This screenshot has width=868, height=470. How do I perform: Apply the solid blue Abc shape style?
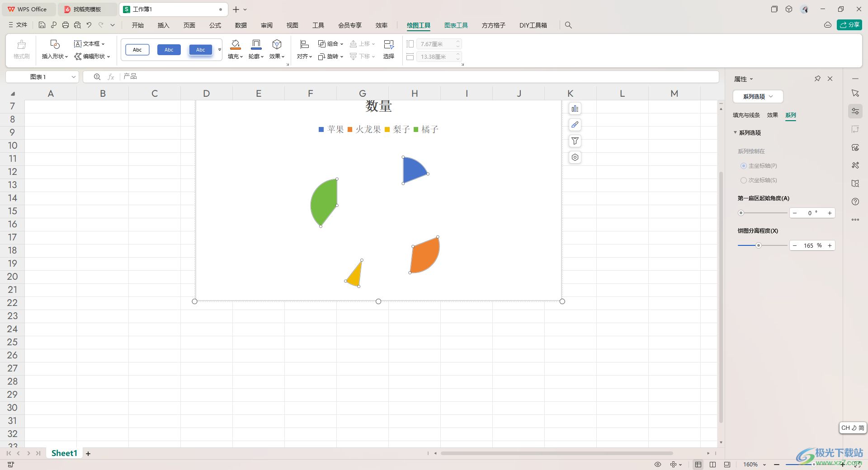(x=169, y=50)
